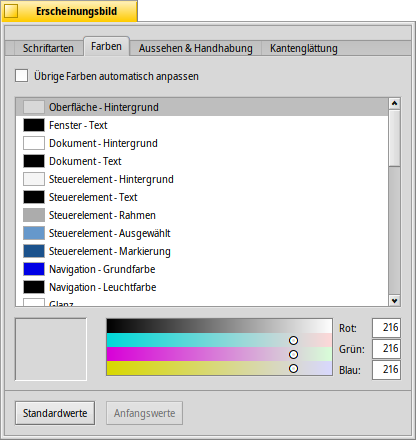Click the 'Steuerelement - Text' entry label
The width and height of the screenshot is (416, 440).
[x=93, y=197]
